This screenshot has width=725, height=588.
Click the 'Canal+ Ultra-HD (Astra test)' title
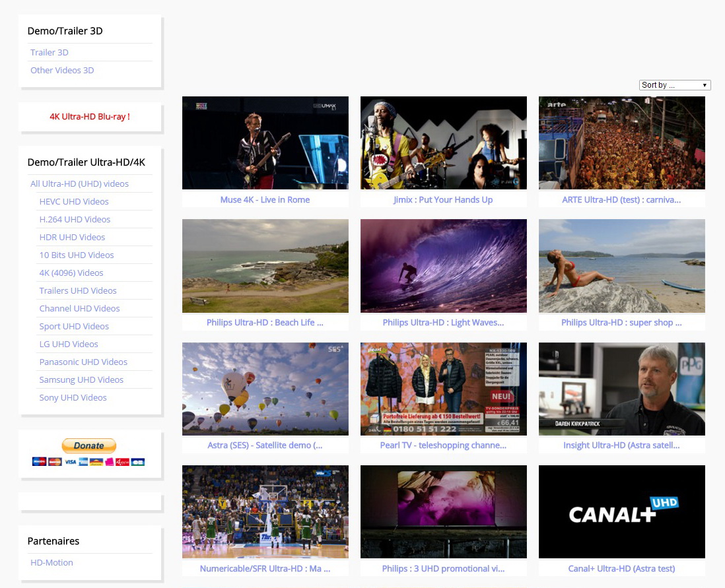pos(621,569)
